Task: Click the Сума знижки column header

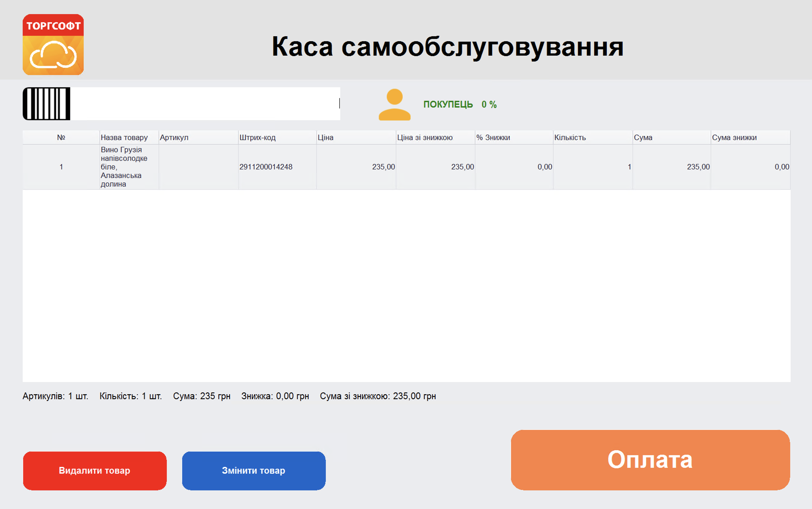Action: [735, 137]
